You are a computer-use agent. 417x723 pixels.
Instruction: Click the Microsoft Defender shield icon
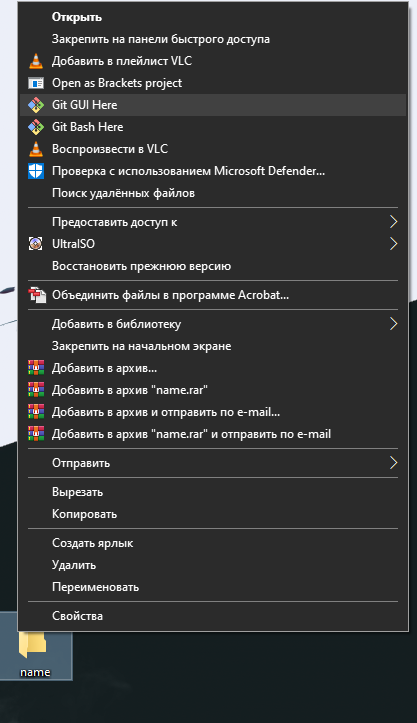36,171
